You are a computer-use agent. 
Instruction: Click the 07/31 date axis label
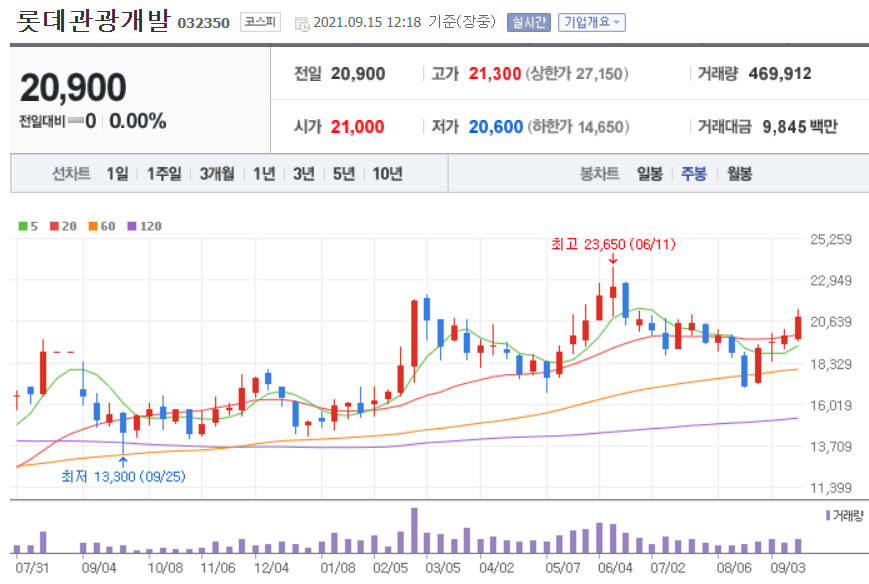[x=32, y=568]
